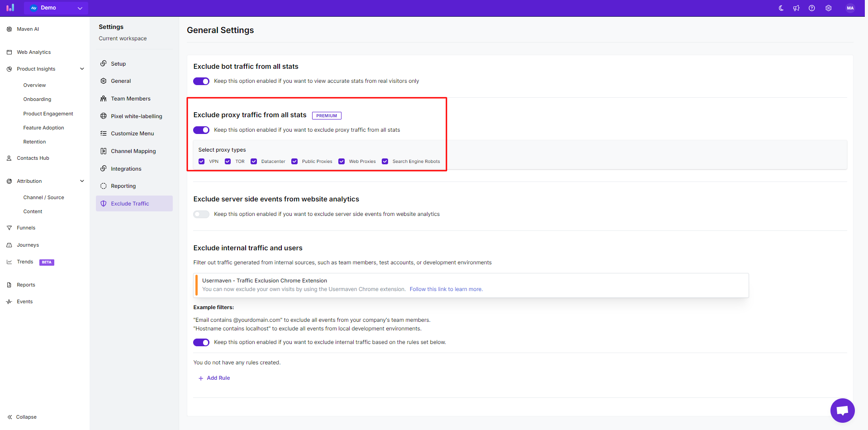Open the Channel Mapping settings page
The width and height of the screenshot is (868, 430).
(133, 151)
